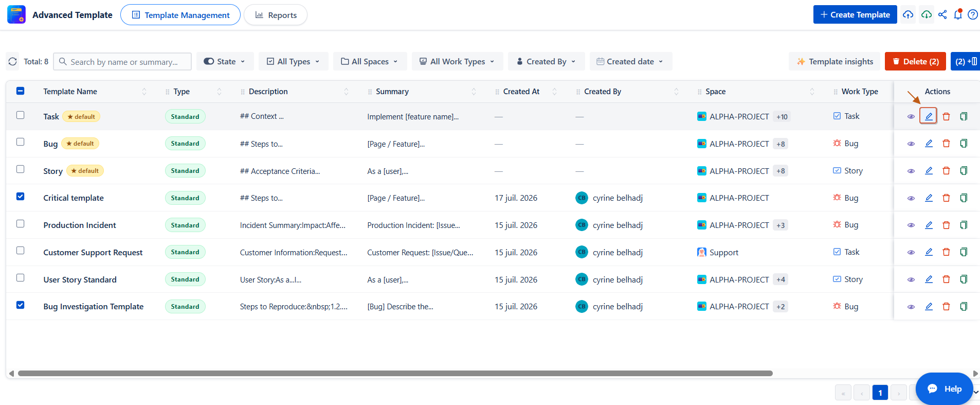This screenshot has width=980, height=405.
Task: Open the help question mark icon
Action: pos(973,14)
